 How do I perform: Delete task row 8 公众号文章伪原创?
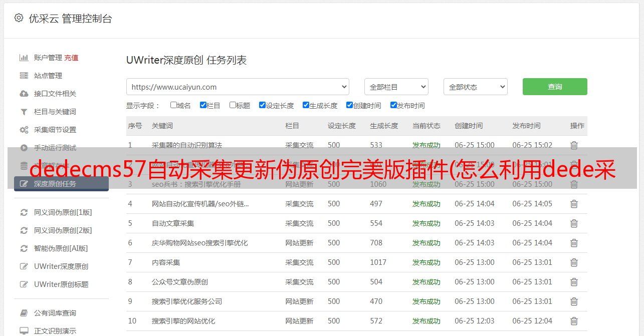[574, 282]
